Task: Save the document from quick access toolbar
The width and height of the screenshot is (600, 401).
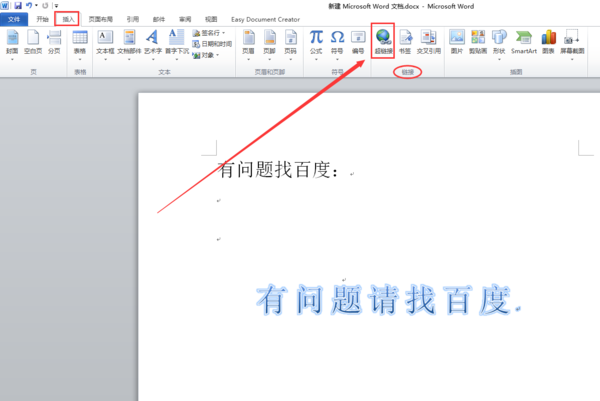Action: tap(18, 6)
